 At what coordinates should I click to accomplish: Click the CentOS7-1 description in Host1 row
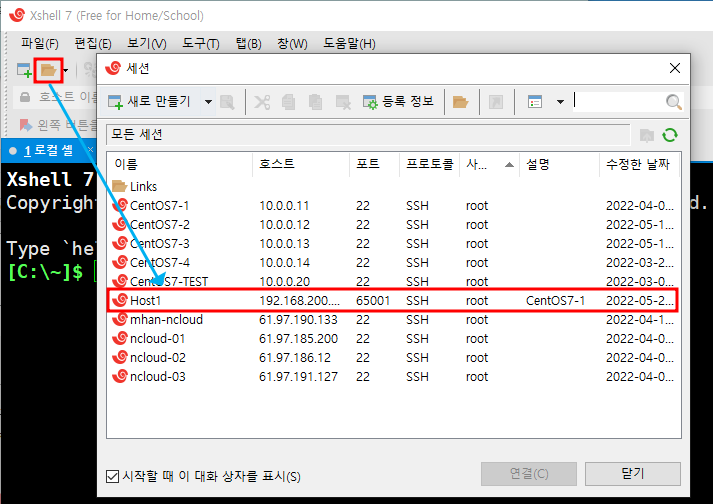[555, 301]
